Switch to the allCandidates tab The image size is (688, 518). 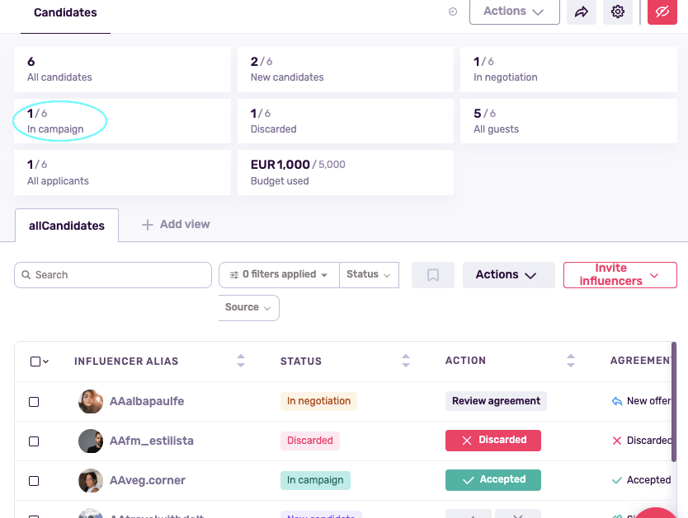(x=67, y=226)
